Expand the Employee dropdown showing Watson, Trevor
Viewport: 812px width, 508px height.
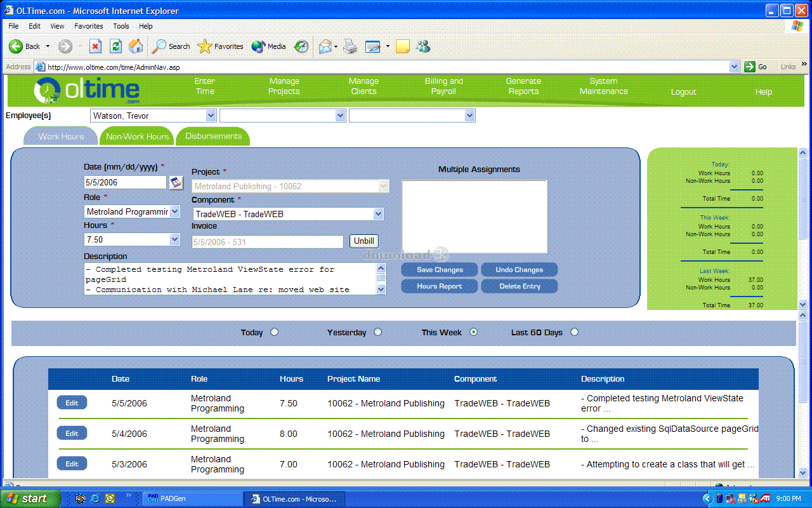[211, 116]
